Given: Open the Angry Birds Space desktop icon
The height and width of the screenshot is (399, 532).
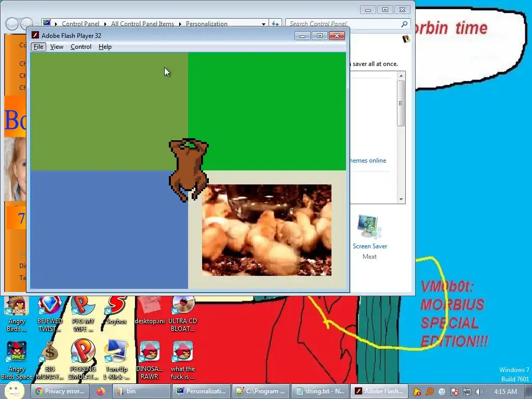Looking at the screenshot, I should pyautogui.click(x=17, y=361).
